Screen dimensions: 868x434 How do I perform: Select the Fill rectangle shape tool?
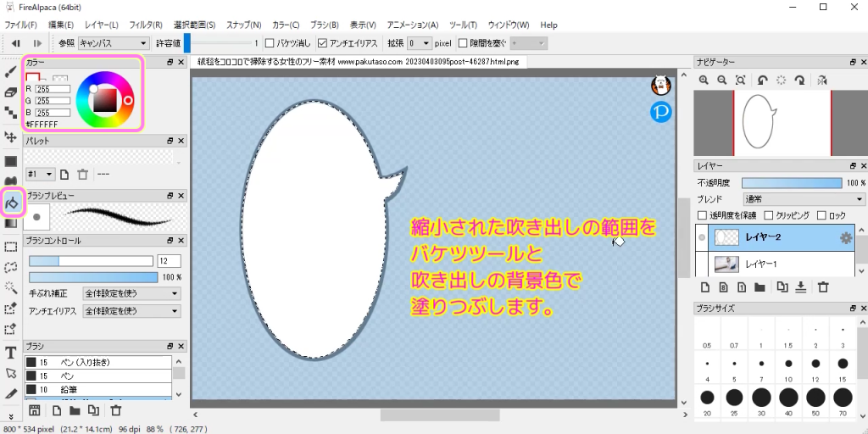(x=10, y=161)
